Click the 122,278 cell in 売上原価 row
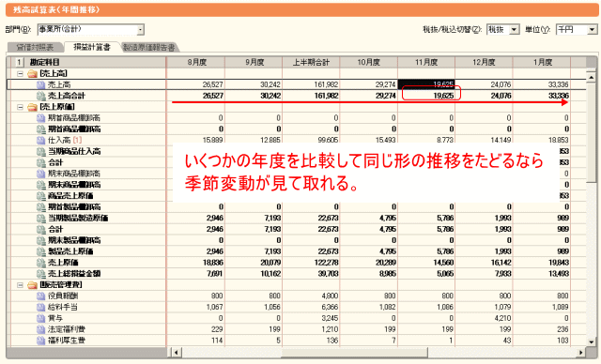The width and height of the screenshot is (601, 364). pyautogui.click(x=311, y=263)
